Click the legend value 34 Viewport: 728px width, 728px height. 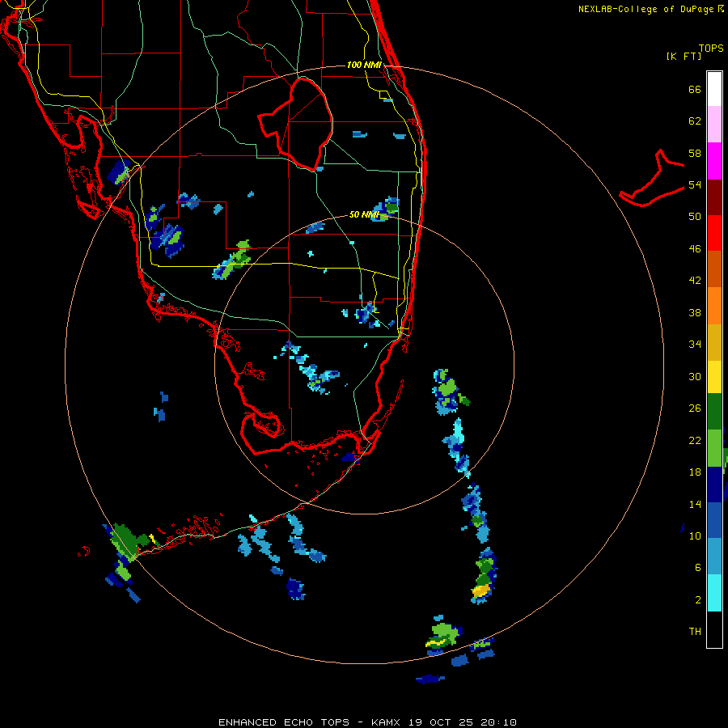695,345
